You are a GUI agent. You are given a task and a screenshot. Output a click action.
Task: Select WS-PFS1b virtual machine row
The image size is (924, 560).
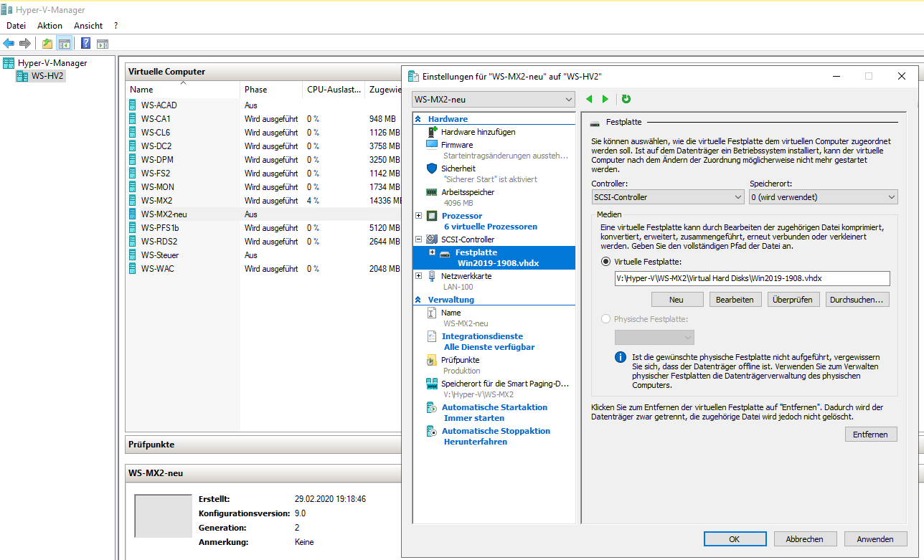[263, 228]
